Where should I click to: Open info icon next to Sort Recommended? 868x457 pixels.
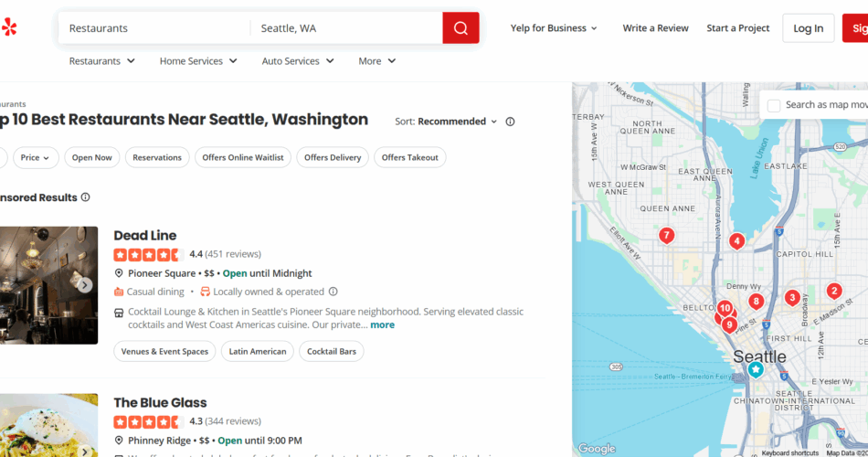click(x=510, y=122)
